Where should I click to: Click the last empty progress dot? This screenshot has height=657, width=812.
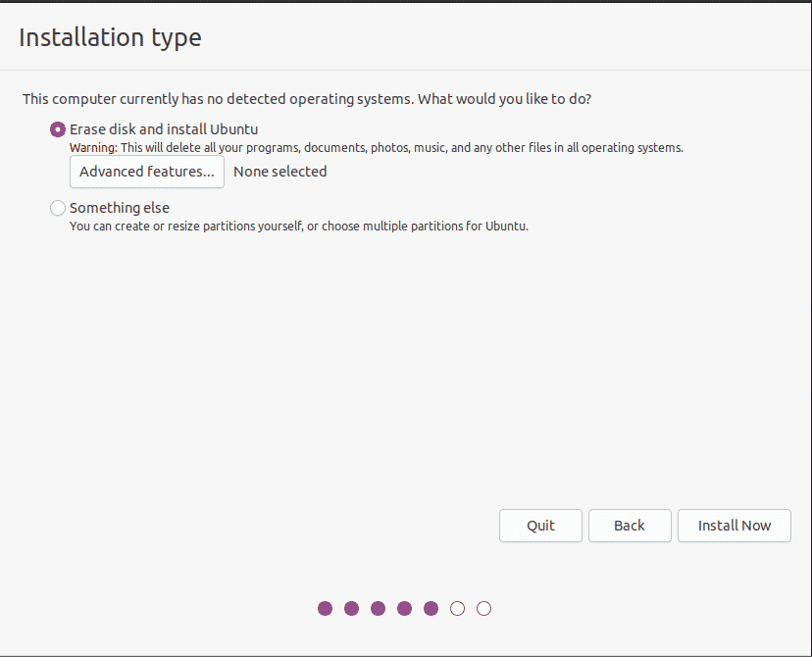coord(483,608)
